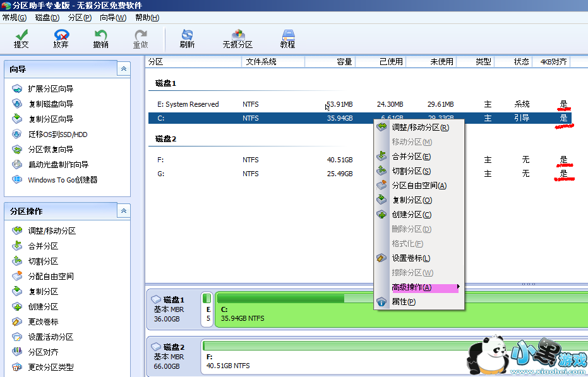This screenshot has height=377, width=588.
Task: Open Windows To Go创建器
Action: pyautogui.click(x=55, y=180)
